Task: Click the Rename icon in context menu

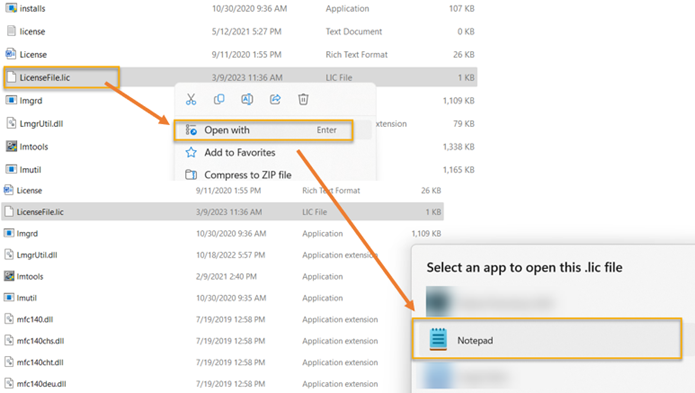Action: coord(247,99)
